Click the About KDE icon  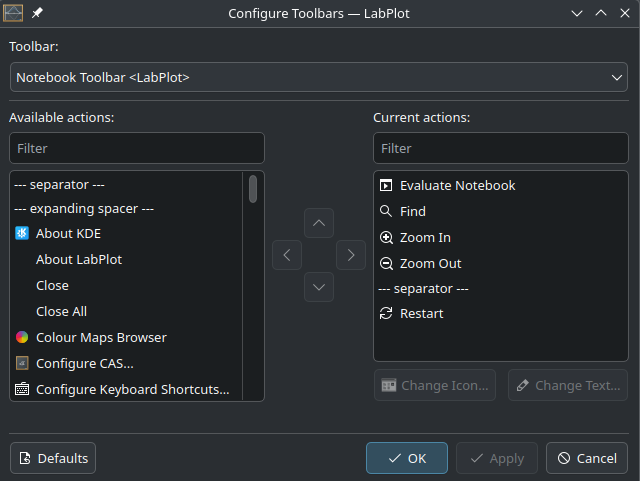coord(22,233)
